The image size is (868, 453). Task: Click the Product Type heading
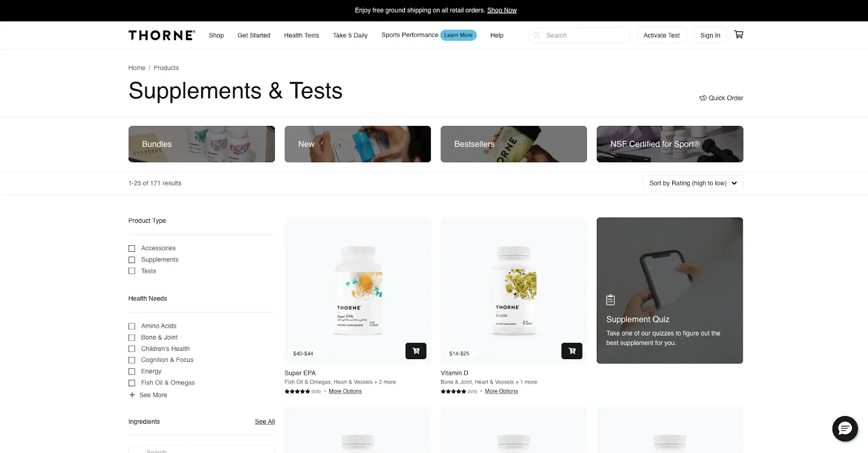pos(147,221)
